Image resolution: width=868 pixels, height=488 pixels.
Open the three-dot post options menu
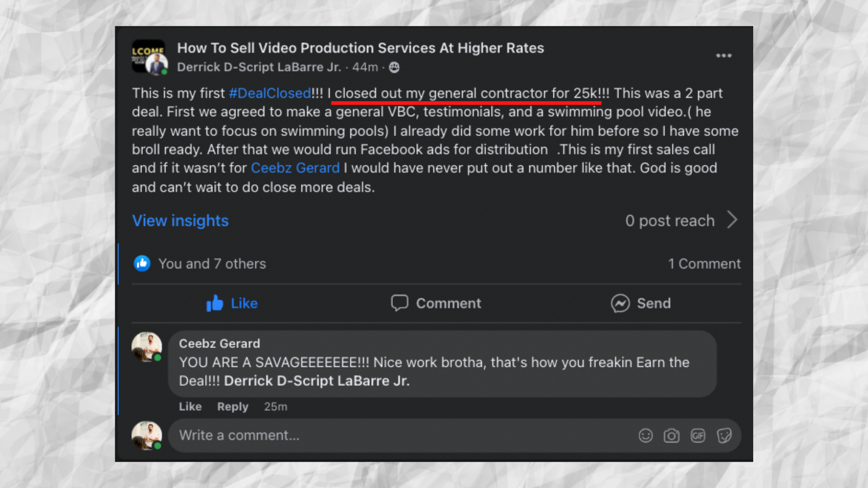[x=723, y=56]
